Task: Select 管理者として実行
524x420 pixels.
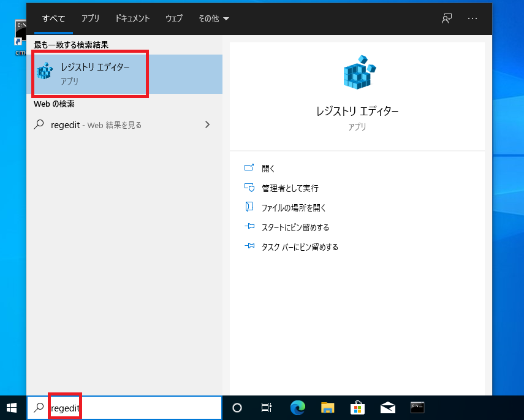Action: (x=290, y=188)
